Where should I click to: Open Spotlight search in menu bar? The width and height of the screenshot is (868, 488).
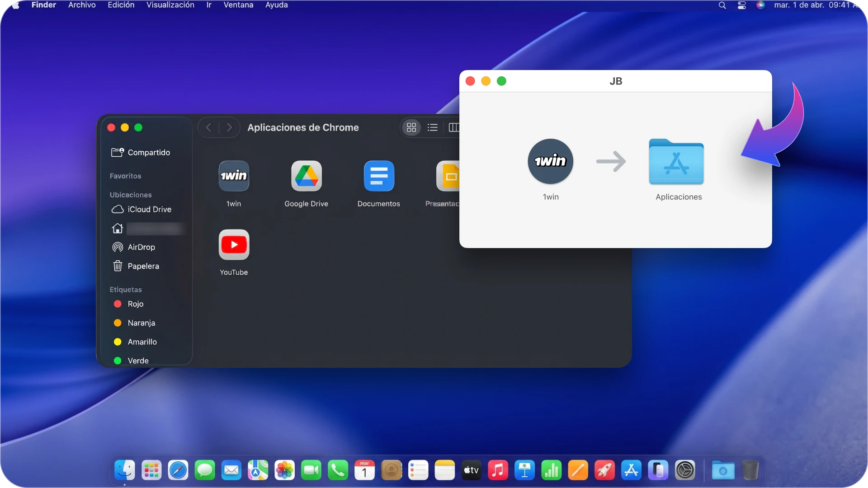722,5
